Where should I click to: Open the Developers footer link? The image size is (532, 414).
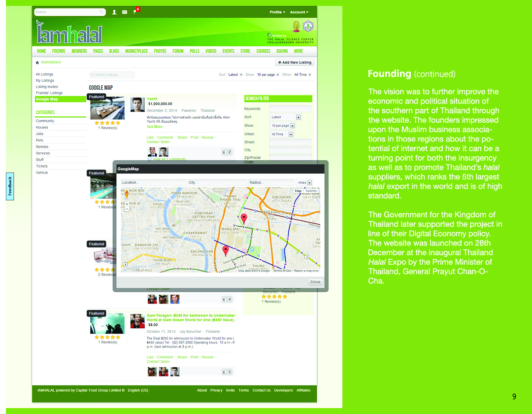pyautogui.click(x=283, y=390)
